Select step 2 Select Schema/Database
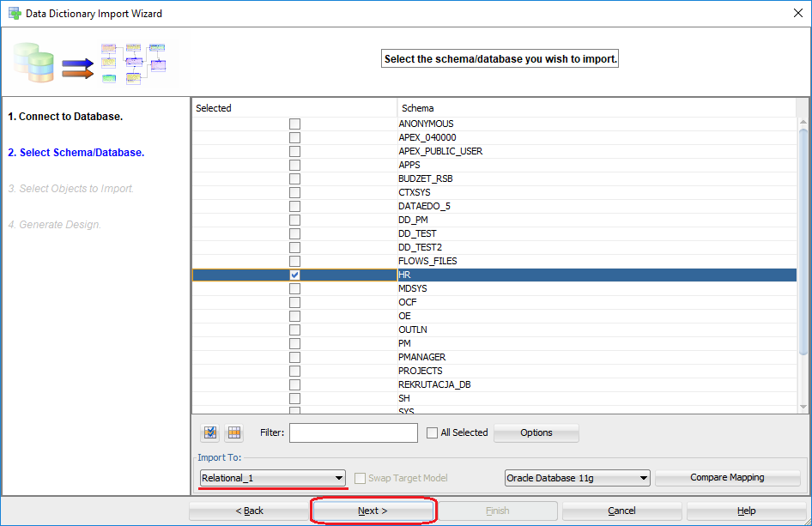The height and width of the screenshot is (526, 812). point(76,153)
